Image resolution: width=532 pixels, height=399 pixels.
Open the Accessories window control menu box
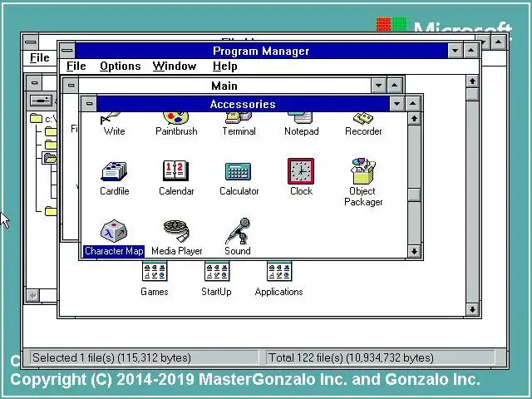[89, 104]
